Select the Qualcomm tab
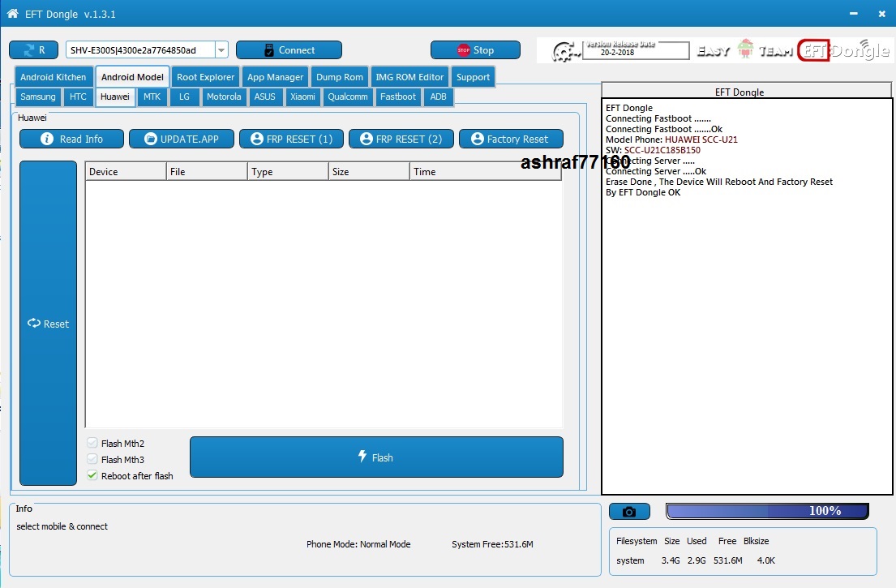 point(347,97)
